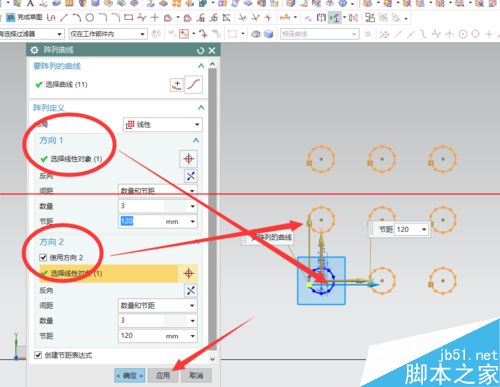Viewport: 500px width, 387px height.
Task: Click the reset icon in dialog title bar
Action: tap(200, 50)
